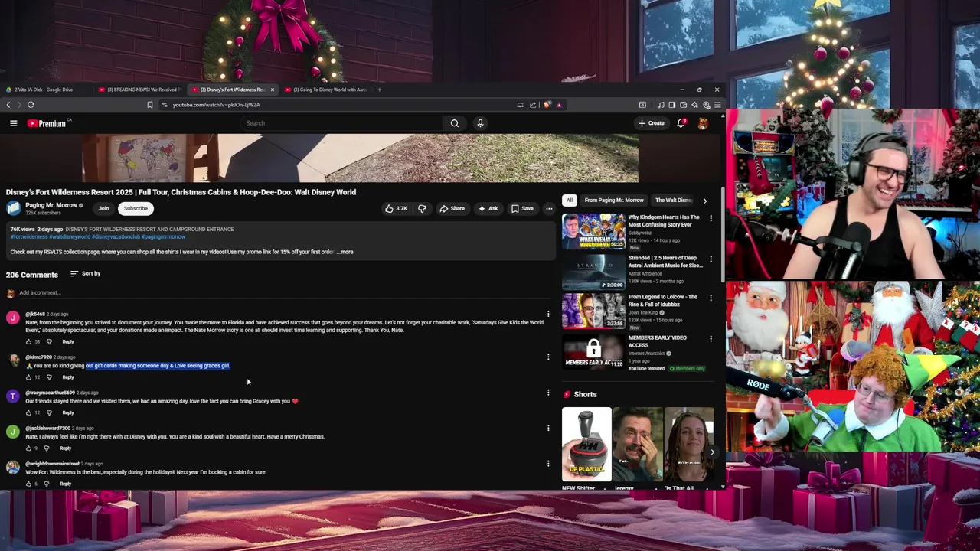
Task: Like the comment by @jackiehoward7300
Action: (29, 448)
